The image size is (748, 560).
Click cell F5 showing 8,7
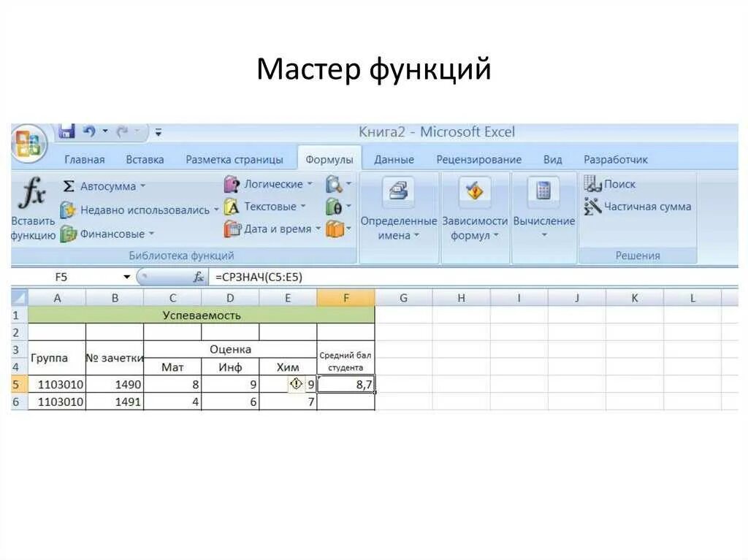(346, 384)
